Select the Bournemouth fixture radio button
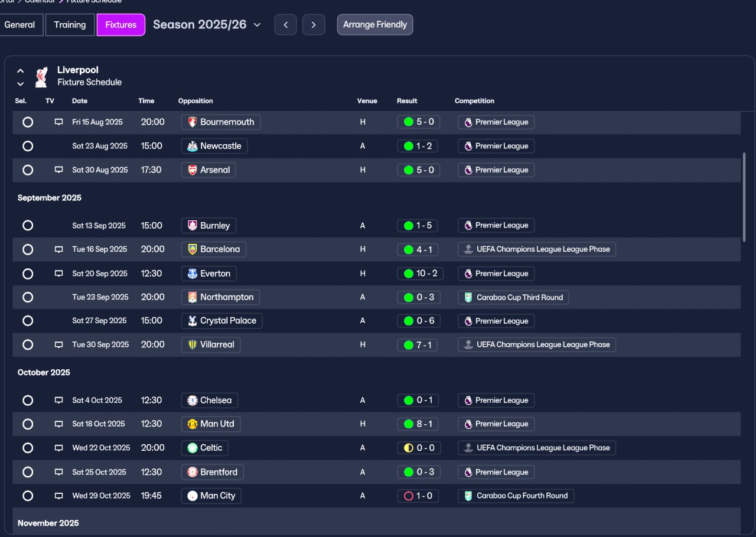 [x=28, y=122]
